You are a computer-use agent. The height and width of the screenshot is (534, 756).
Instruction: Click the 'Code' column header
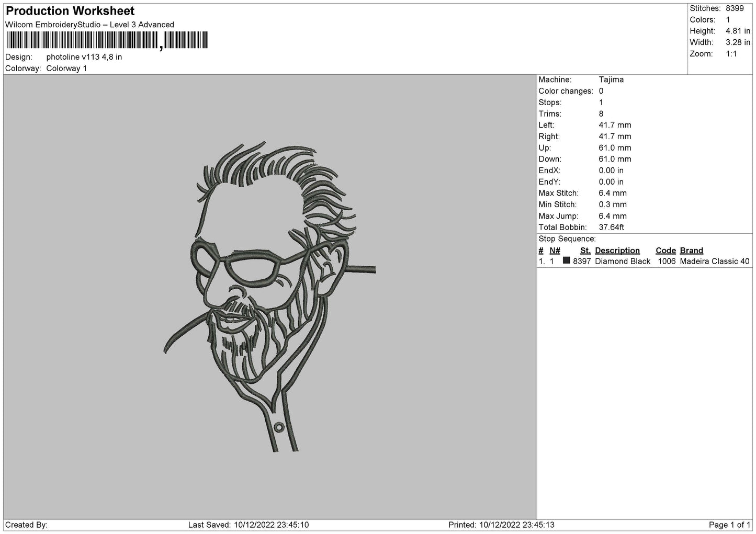(x=665, y=251)
